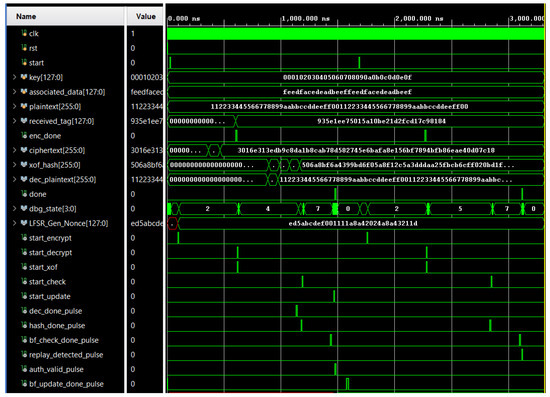Click the received_tag waveform value 935e1ee75015...

click(x=381, y=121)
